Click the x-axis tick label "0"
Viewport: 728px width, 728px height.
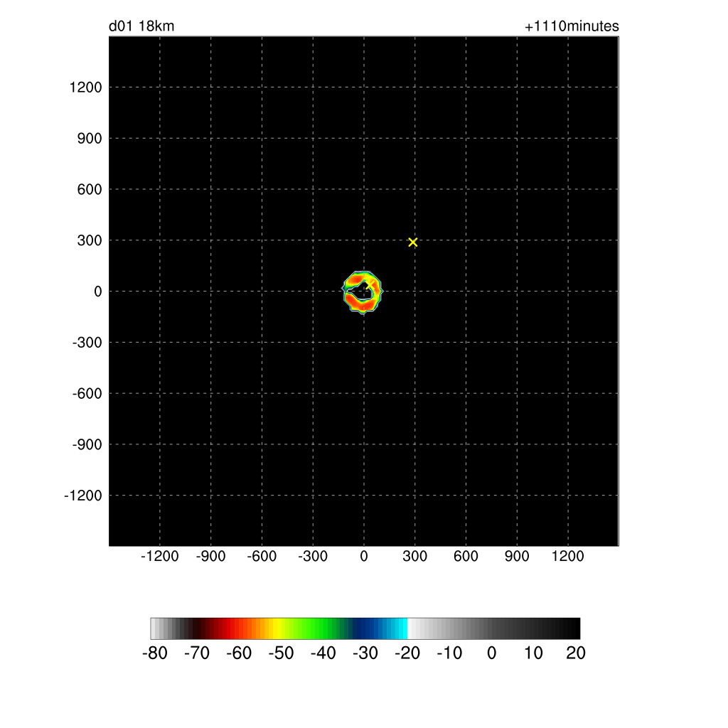pos(364,557)
